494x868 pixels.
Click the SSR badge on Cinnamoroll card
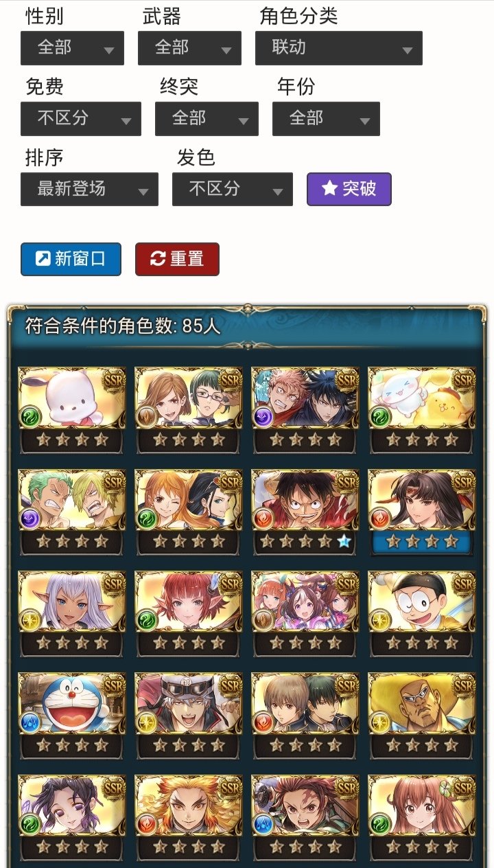(x=464, y=380)
